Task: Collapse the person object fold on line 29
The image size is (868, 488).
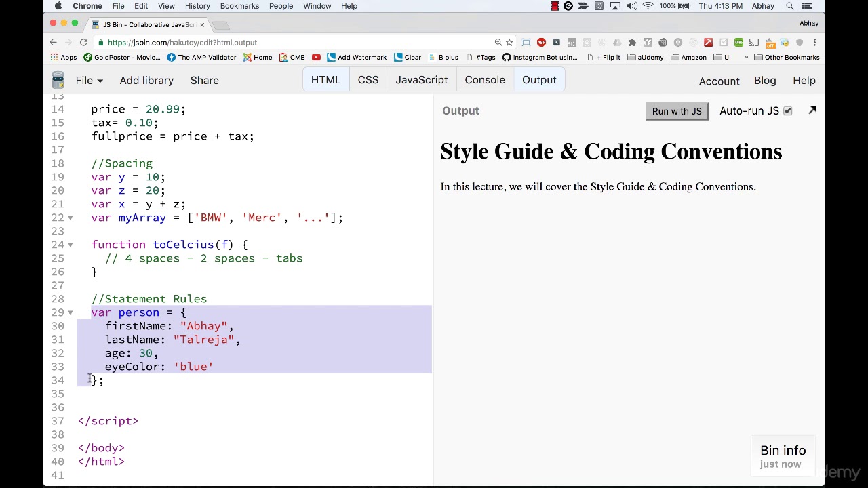Action: click(x=70, y=312)
